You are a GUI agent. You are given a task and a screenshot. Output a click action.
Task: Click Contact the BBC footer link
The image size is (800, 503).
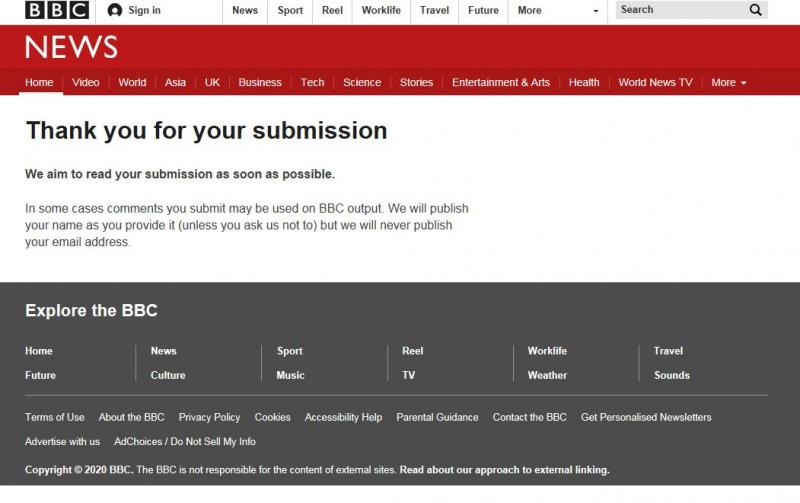tap(529, 417)
